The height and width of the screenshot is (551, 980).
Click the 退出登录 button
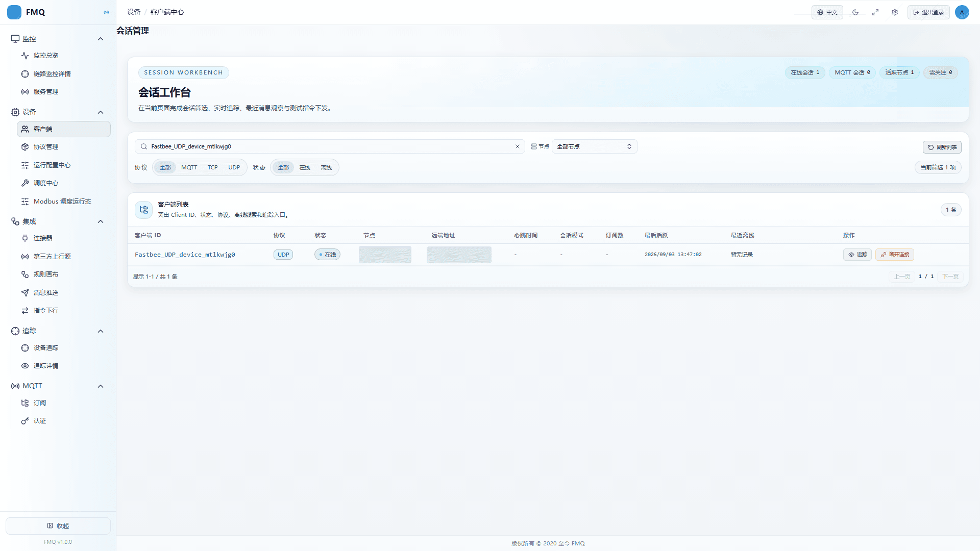(928, 12)
